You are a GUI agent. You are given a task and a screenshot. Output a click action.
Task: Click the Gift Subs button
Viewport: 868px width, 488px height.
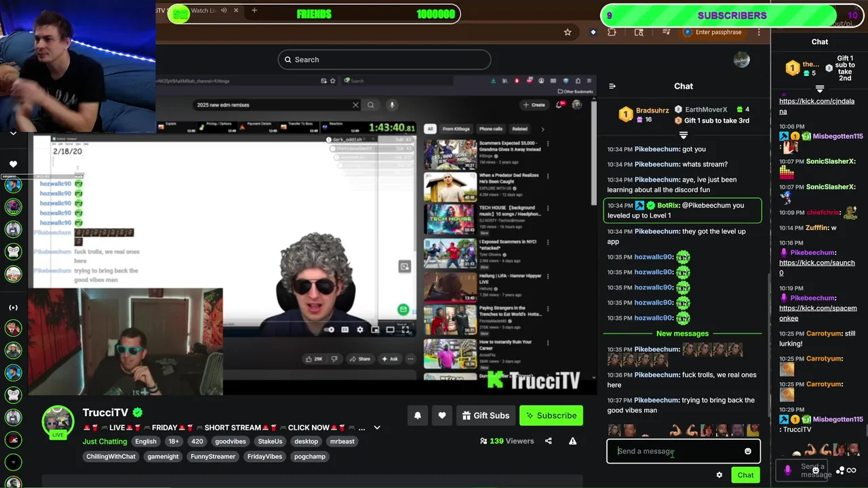(486, 415)
